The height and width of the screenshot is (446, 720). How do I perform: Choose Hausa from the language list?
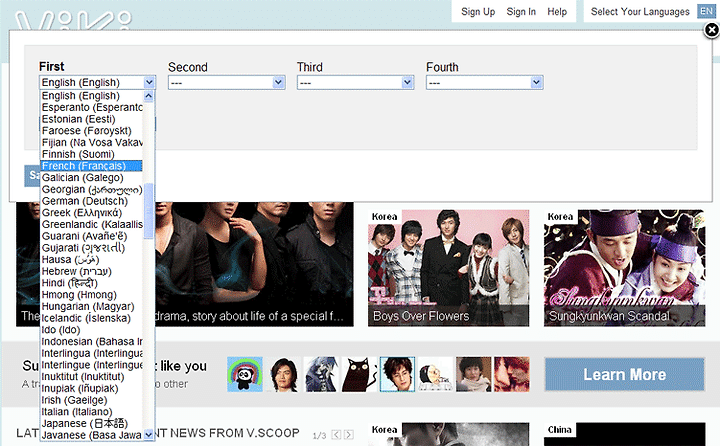coord(92,260)
